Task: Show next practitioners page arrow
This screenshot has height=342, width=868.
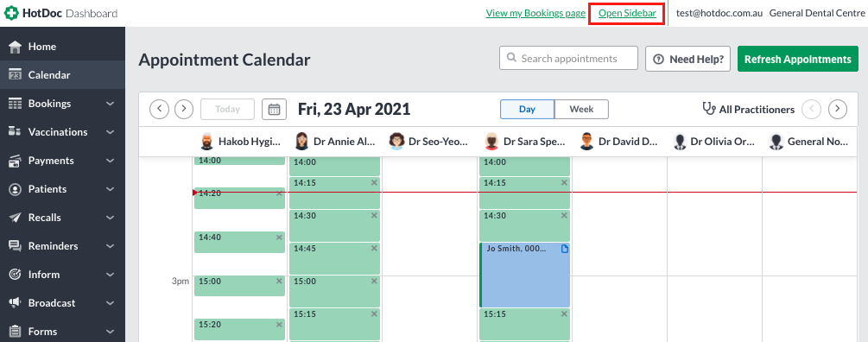Action: (838, 109)
